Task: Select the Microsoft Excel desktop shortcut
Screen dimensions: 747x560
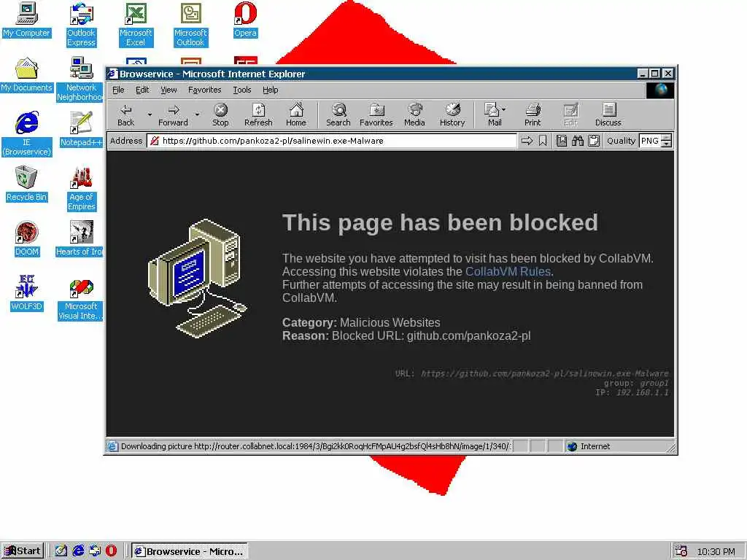Action: (x=136, y=25)
